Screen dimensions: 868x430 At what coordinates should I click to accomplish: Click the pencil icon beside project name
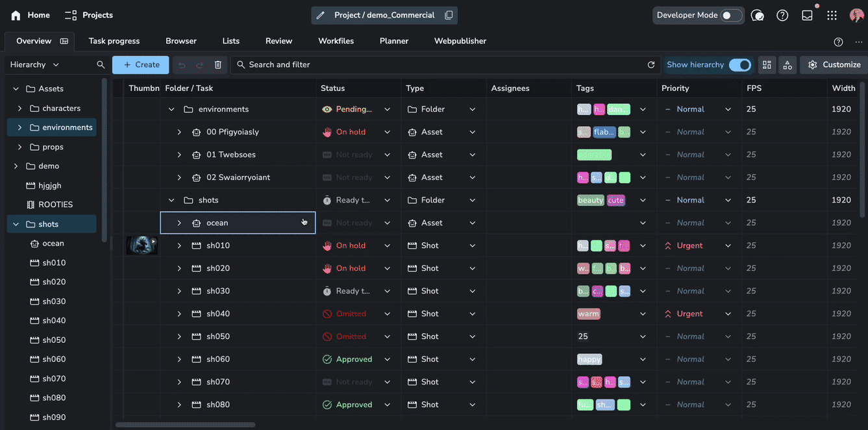pos(320,16)
